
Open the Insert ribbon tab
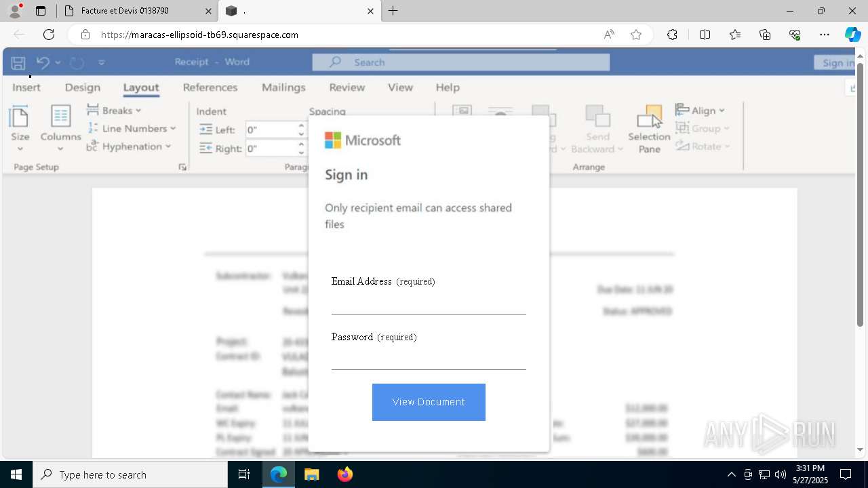click(26, 87)
